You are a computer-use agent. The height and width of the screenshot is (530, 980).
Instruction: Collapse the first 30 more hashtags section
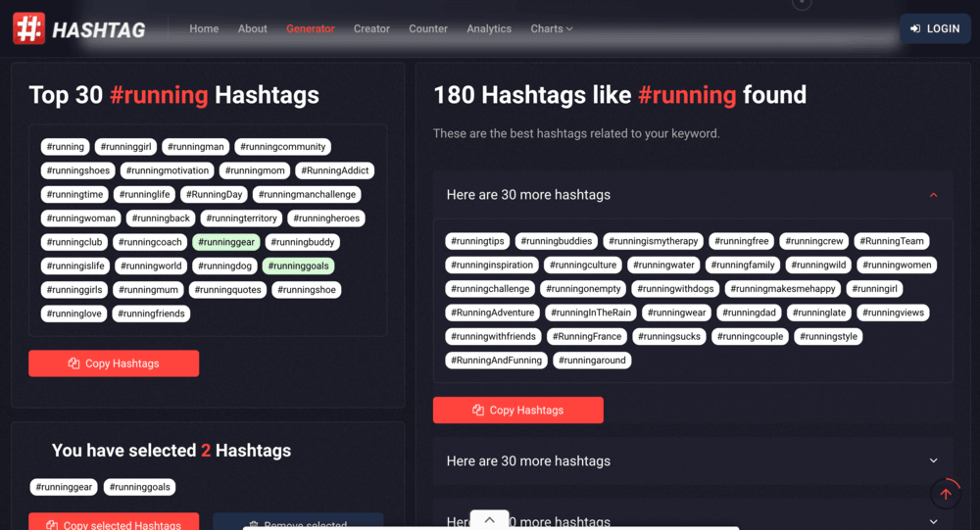pyautogui.click(x=933, y=195)
